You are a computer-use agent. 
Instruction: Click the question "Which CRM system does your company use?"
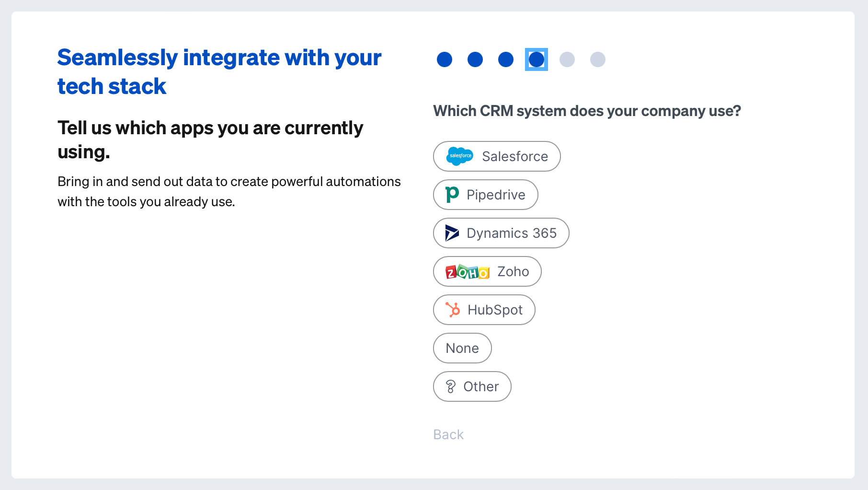[587, 111]
